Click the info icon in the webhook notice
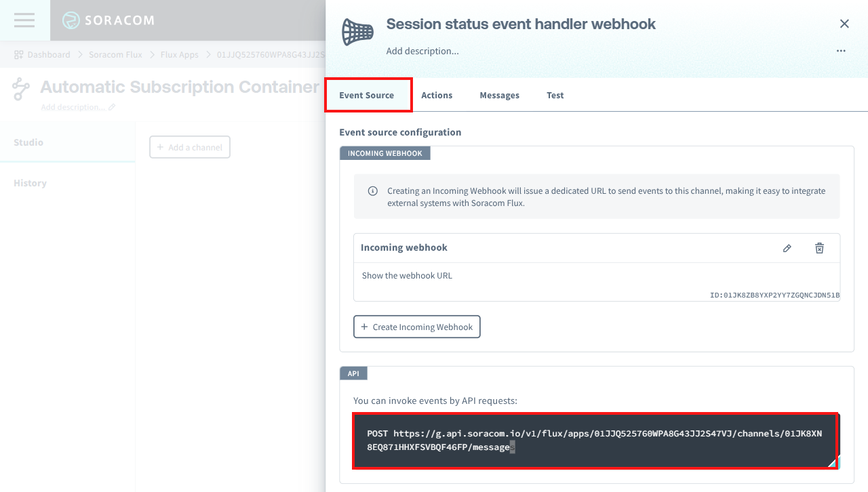This screenshot has height=492, width=868. 372,190
